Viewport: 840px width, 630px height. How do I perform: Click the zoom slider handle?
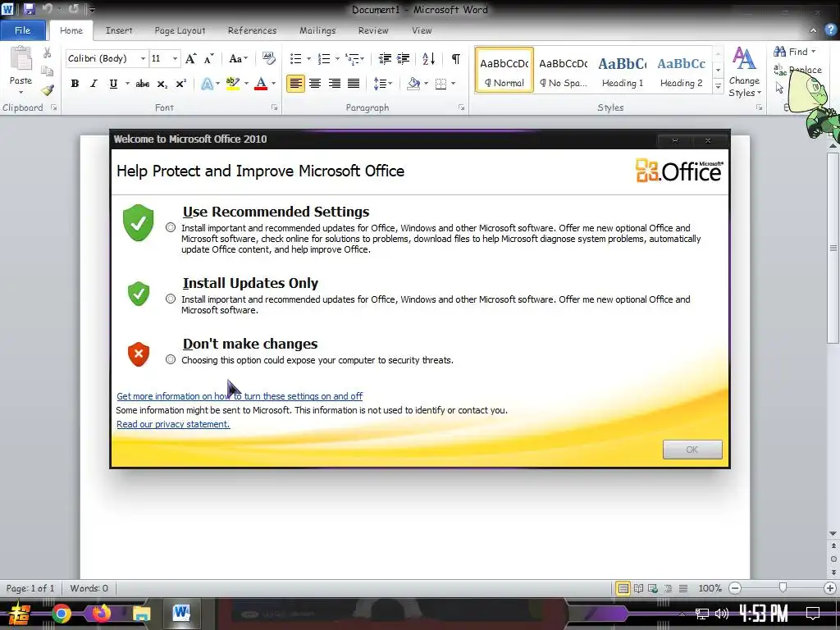(x=783, y=587)
